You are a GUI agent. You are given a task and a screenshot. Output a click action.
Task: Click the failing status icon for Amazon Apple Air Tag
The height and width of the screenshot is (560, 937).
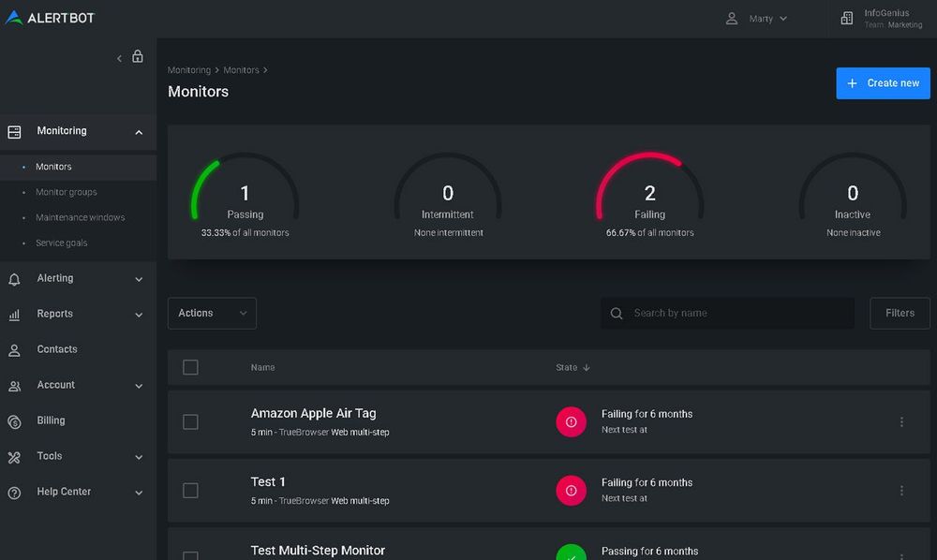[571, 422]
